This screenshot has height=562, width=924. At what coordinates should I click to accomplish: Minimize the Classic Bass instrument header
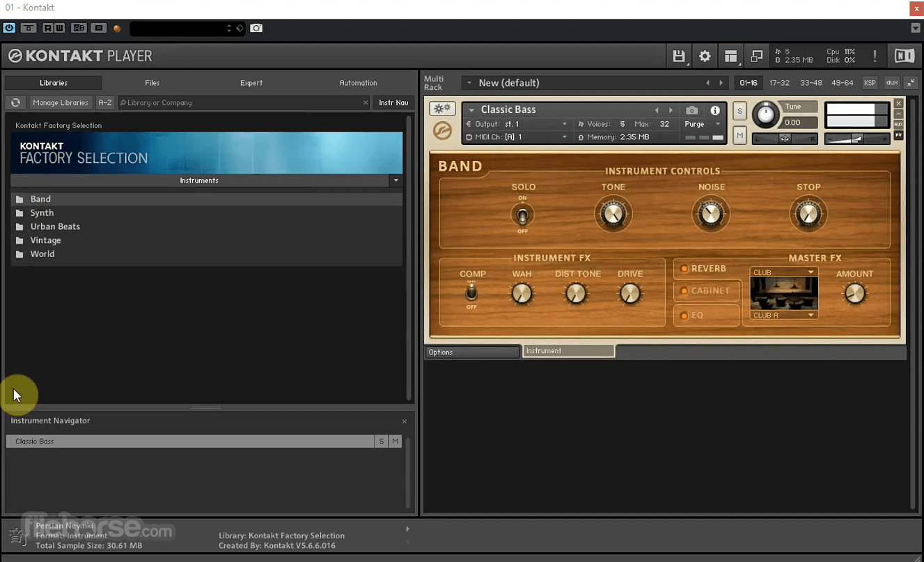coord(898,114)
